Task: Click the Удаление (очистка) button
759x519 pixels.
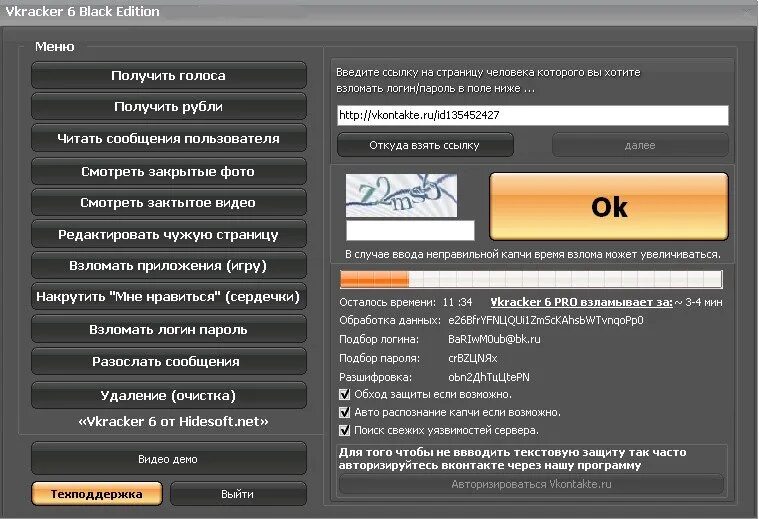Action: pos(168,395)
